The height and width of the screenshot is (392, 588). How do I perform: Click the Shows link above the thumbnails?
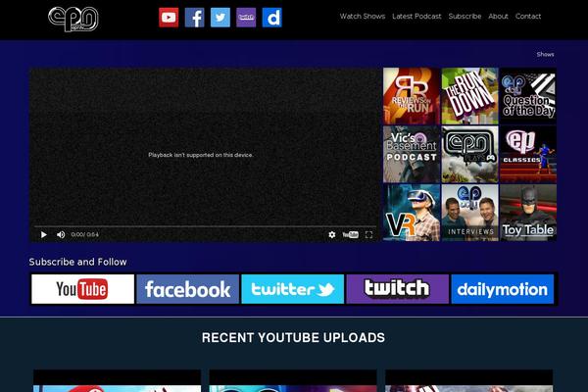545,55
